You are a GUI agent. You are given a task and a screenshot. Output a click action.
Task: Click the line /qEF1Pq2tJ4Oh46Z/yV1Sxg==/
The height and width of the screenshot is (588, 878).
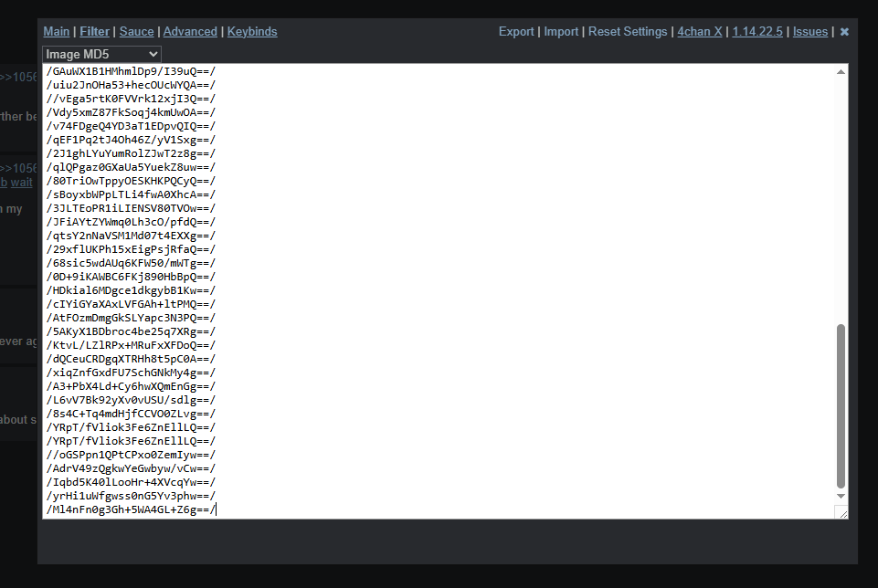pos(131,140)
